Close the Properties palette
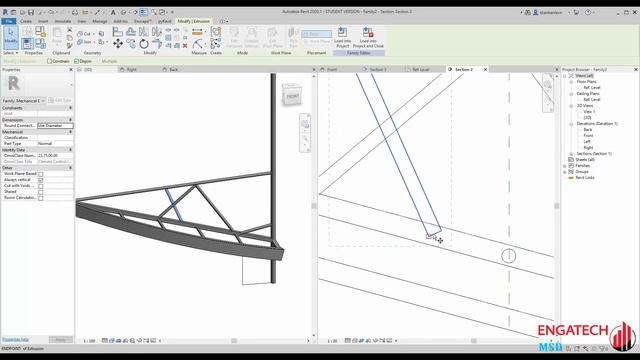640x360 pixels. (71, 69)
